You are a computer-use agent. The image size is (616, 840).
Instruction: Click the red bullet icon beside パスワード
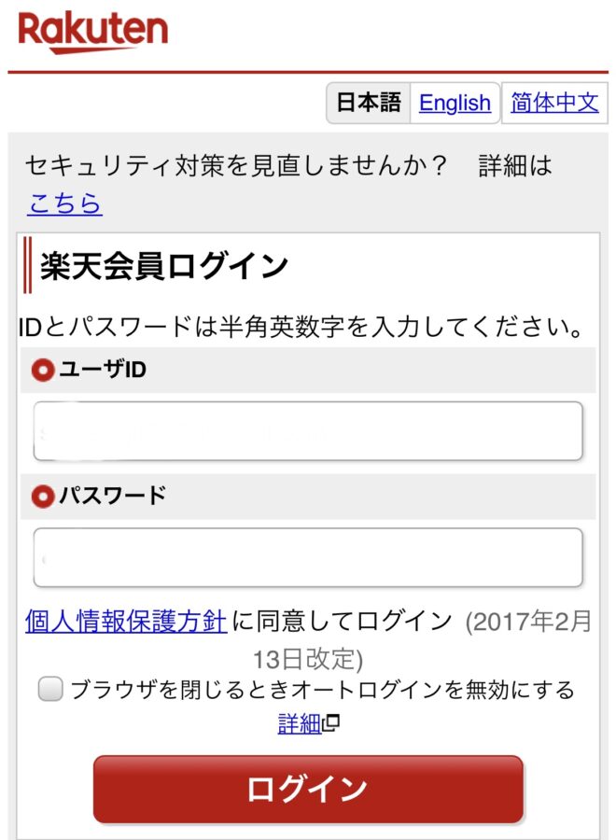43,497
